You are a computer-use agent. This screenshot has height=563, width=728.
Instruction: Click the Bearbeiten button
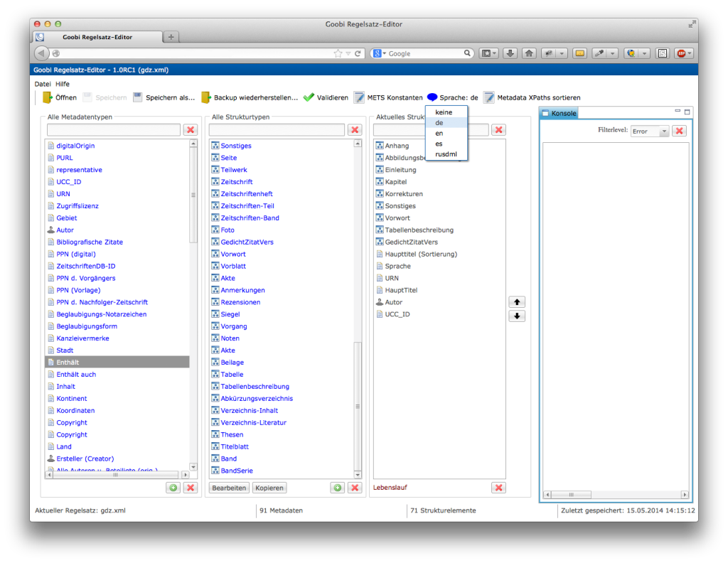[x=229, y=488]
